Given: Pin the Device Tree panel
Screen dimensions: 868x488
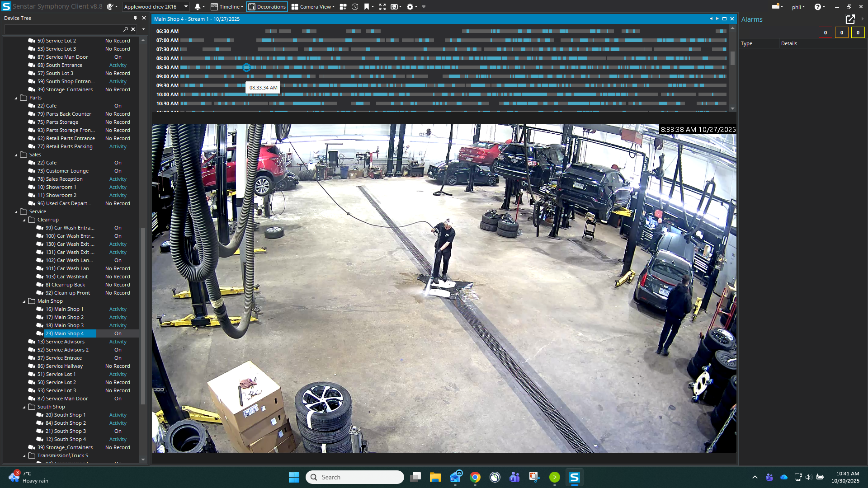Looking at the screenshot, I should click(135, 18).
